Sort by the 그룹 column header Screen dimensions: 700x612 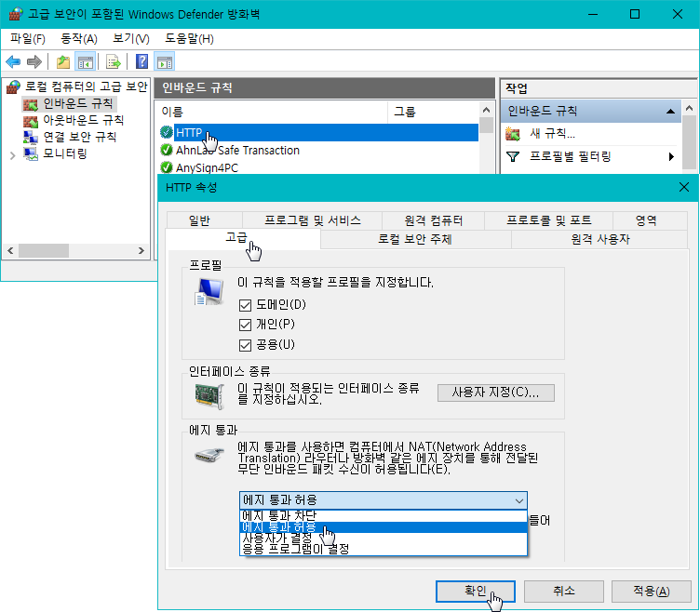[x=433, y=112]
